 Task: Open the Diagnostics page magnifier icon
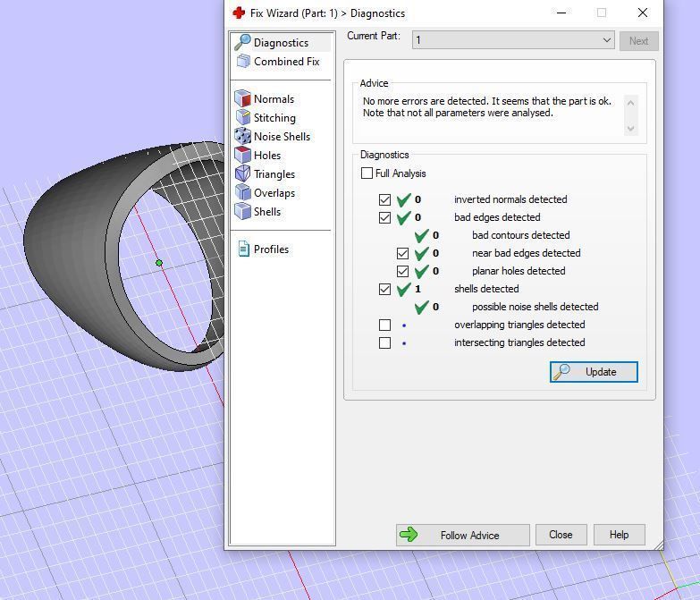point(242,42)
